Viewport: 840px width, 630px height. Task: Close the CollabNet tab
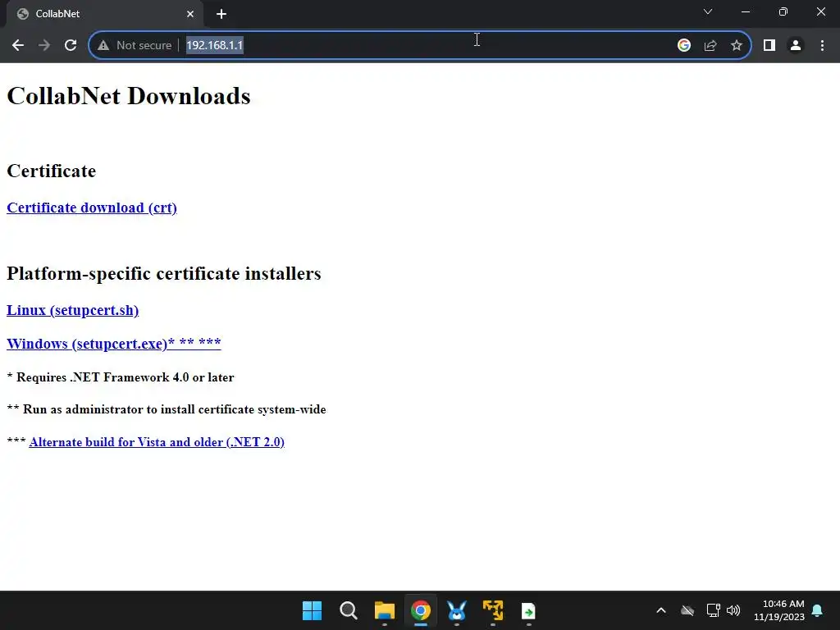(x=190, y=14)
